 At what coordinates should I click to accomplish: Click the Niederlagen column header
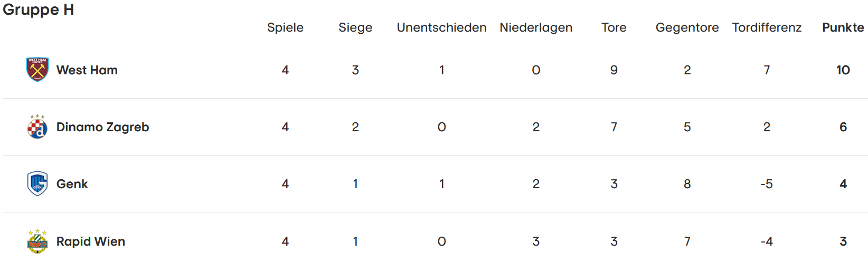pos(536,27)
